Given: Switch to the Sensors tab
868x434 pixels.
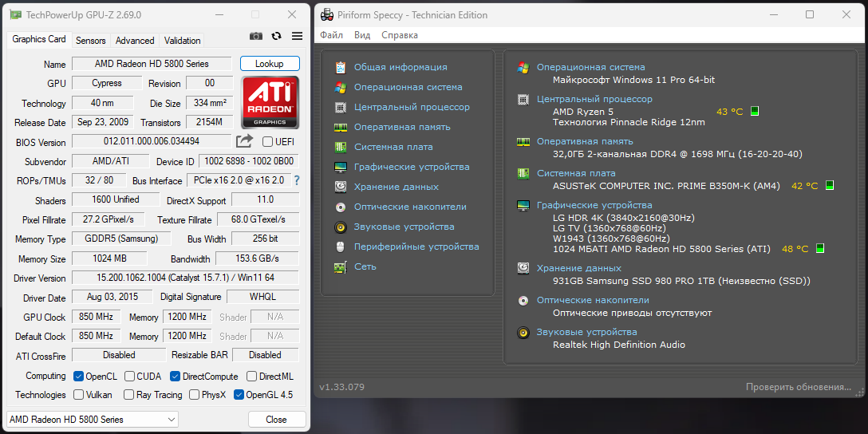Looking at the screenshot, I should 91,41.
